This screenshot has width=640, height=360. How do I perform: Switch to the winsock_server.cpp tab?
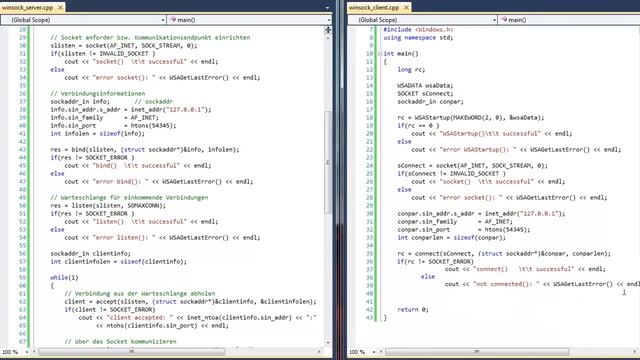(27, 7)
